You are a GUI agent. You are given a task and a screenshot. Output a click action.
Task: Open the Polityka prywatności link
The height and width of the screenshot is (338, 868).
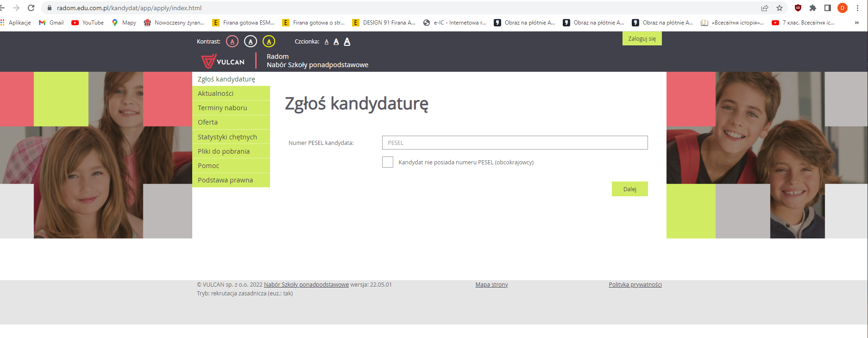click(x=635, y=285)
